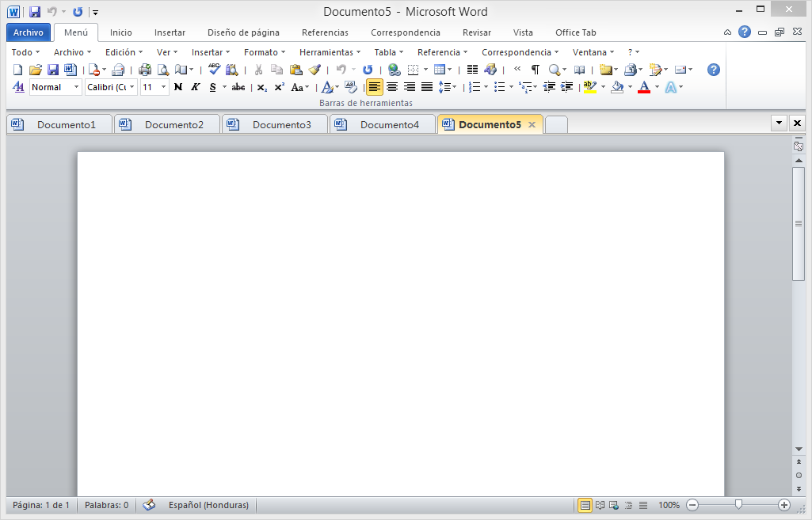Click the Paste clipboard icon
Viewport: 812px width, 520px height.
point(295,70)
